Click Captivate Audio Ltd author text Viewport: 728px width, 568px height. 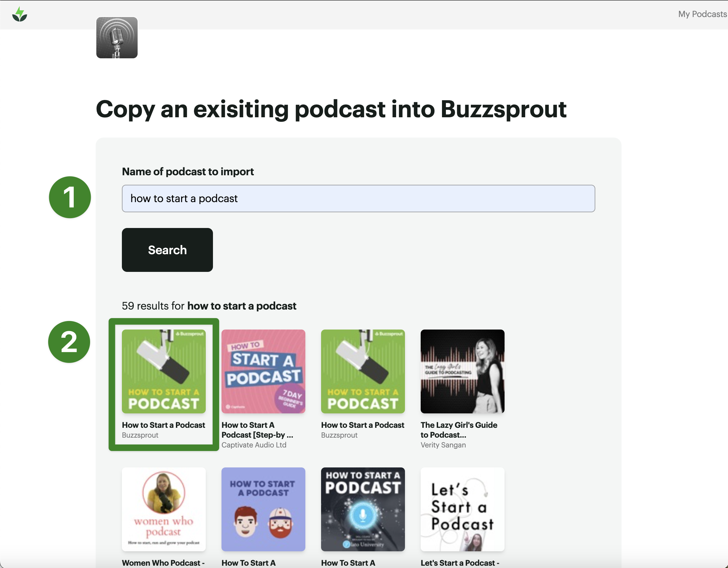(x=254, y=445)
